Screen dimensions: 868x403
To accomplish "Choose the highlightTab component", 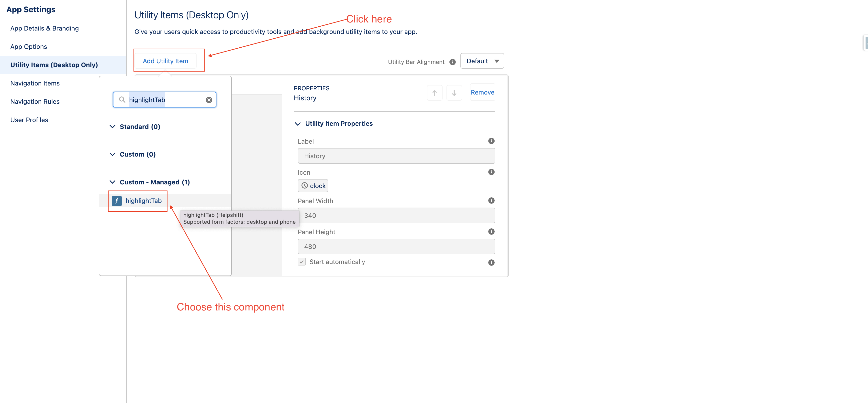I will [144, 201].
